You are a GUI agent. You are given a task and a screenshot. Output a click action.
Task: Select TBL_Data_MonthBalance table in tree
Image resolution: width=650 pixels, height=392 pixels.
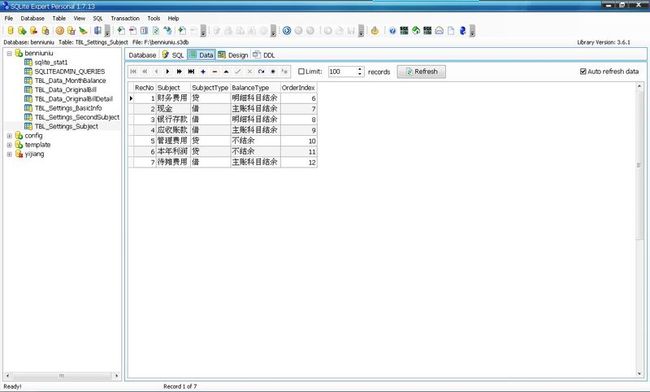(x=70, y=81)
